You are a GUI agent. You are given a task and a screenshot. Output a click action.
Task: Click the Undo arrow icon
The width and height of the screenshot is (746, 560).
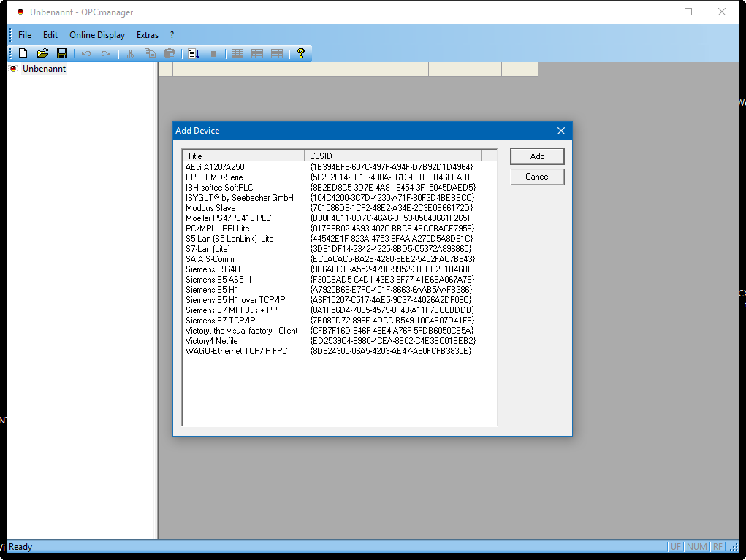coord(86,54)
